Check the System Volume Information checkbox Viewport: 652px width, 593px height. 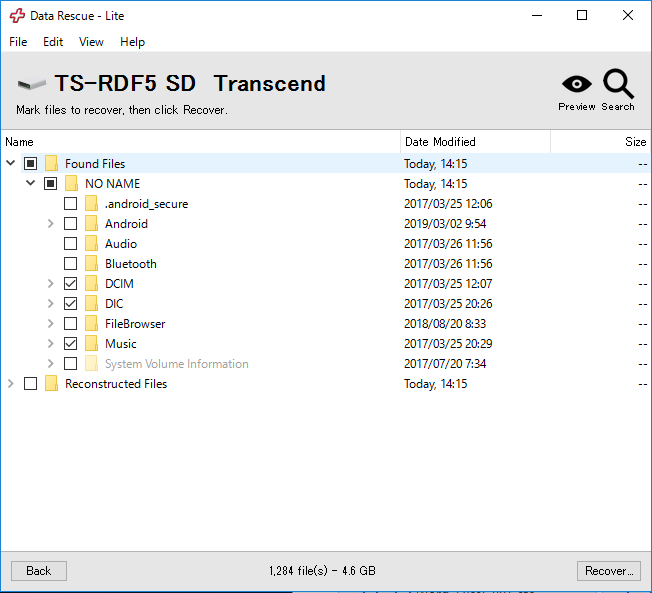(x=70, y=363)
